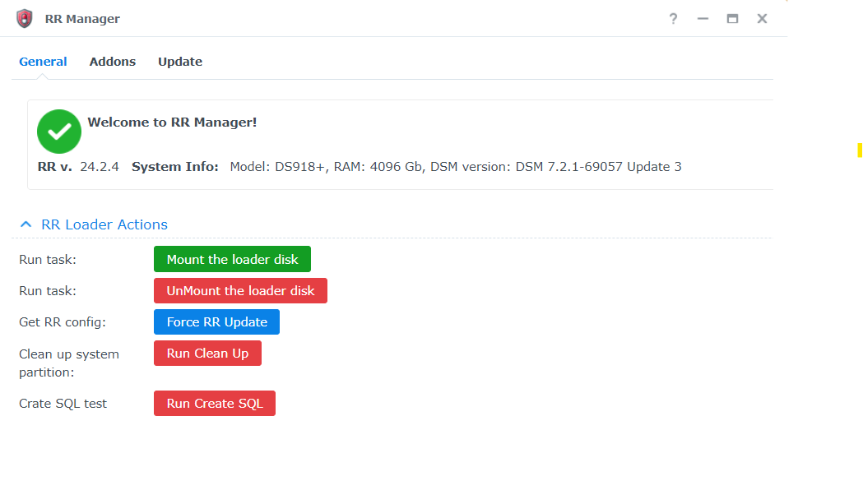Close the RR Manager window
The image size is (863, 504).
pos(762,19)
